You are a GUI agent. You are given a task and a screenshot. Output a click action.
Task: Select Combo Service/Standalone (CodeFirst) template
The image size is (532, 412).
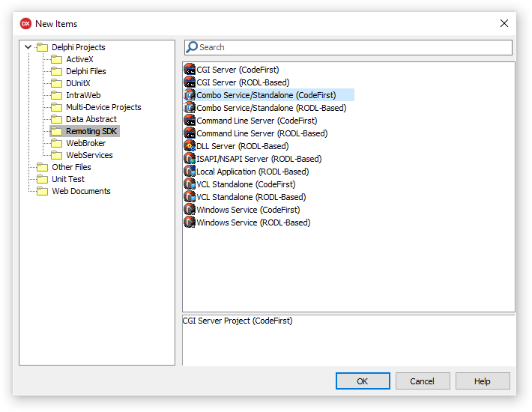click(x=266, y=95)
